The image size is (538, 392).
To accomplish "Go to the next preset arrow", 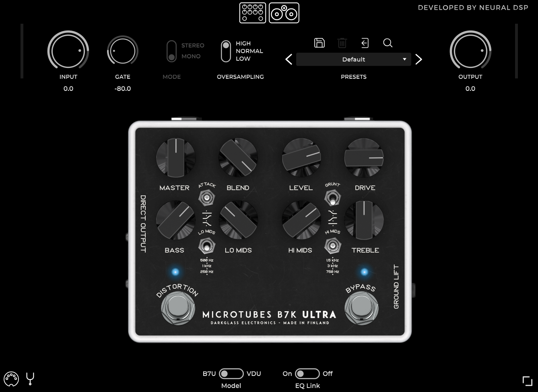I will coord(418,60).
